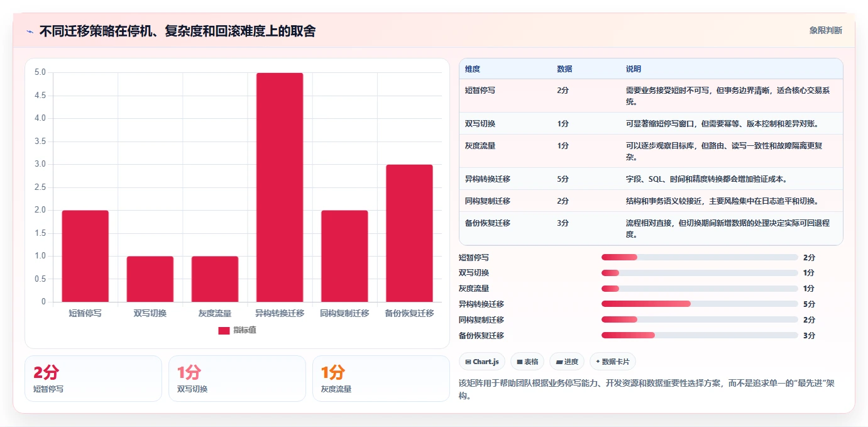Click the icon inside the Chart.js chip
This screenshot has height=427, width=868.
(468, 362)
